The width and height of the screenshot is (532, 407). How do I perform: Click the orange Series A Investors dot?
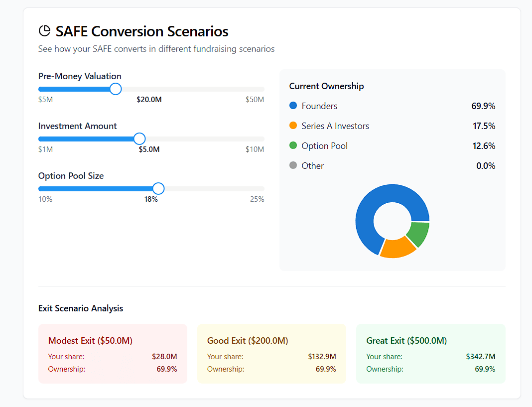click(293, 126)
